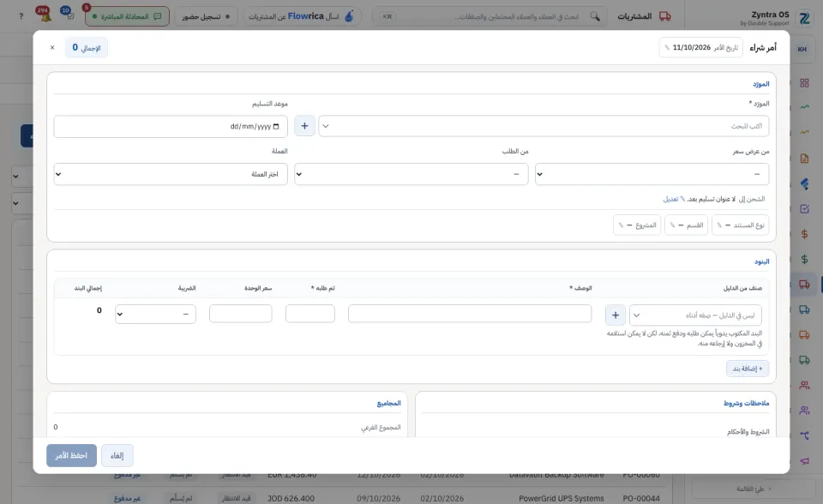Click the order date field 11/10/2026
The width and height of the screenshot is (823, 504).
point(700,48)
